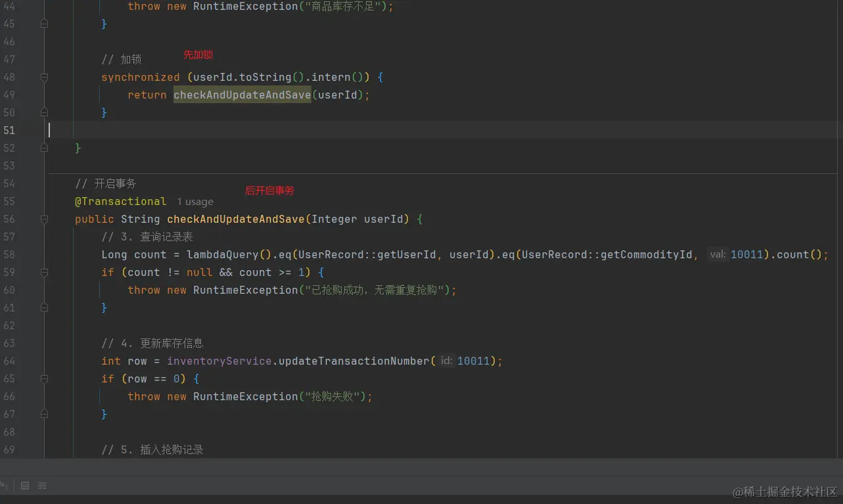
Task: Open the '1 usage' inlay hint
Action: tap(195, 202)
